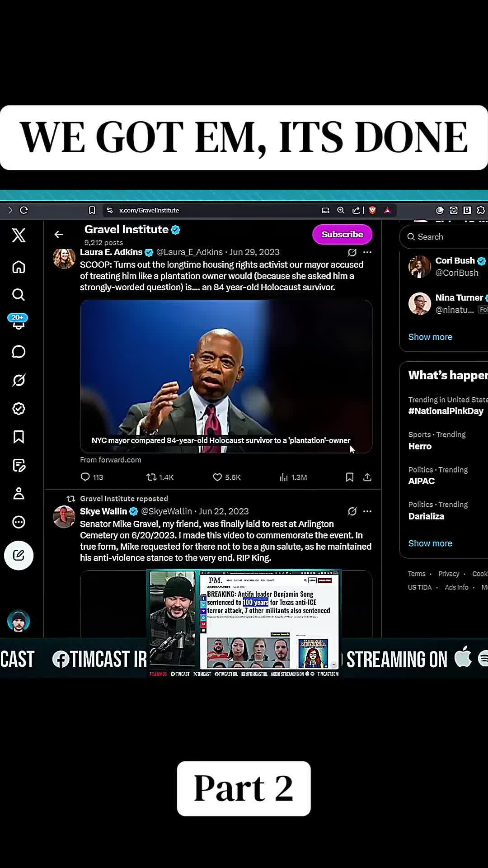Image resolution: width=488 pixels, height=868 pixels.
Task: Click Grok icon on Skye Wallin post
Action: (352, 511)
